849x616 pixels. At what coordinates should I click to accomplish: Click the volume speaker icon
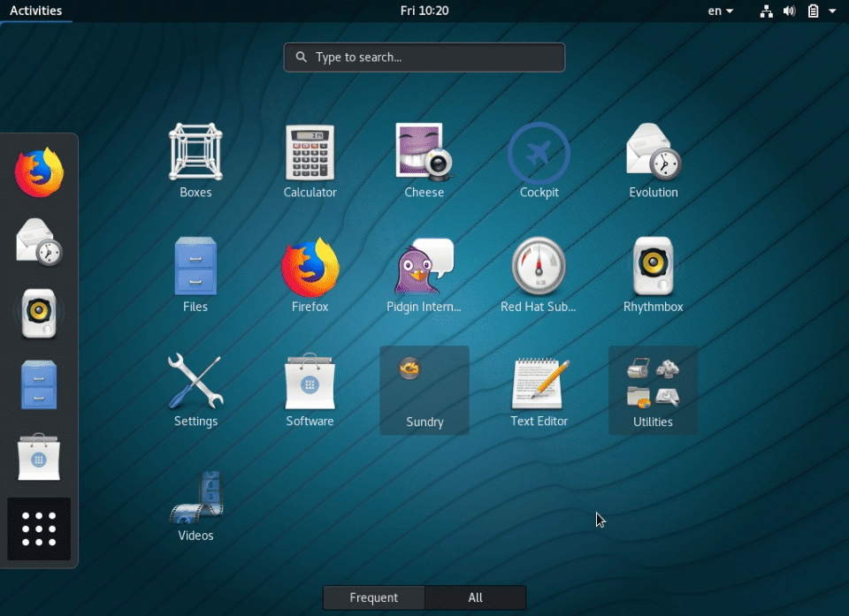(790, 11)
